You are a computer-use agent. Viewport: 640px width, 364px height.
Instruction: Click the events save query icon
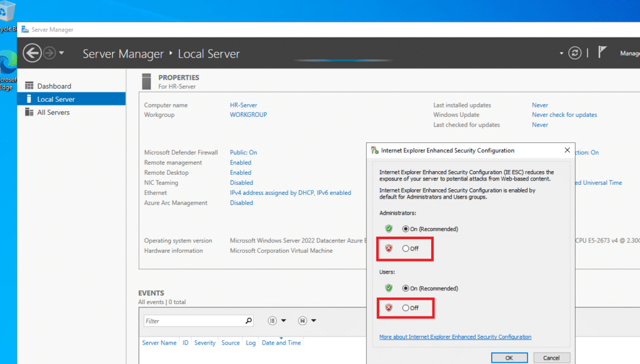point(302,321)
